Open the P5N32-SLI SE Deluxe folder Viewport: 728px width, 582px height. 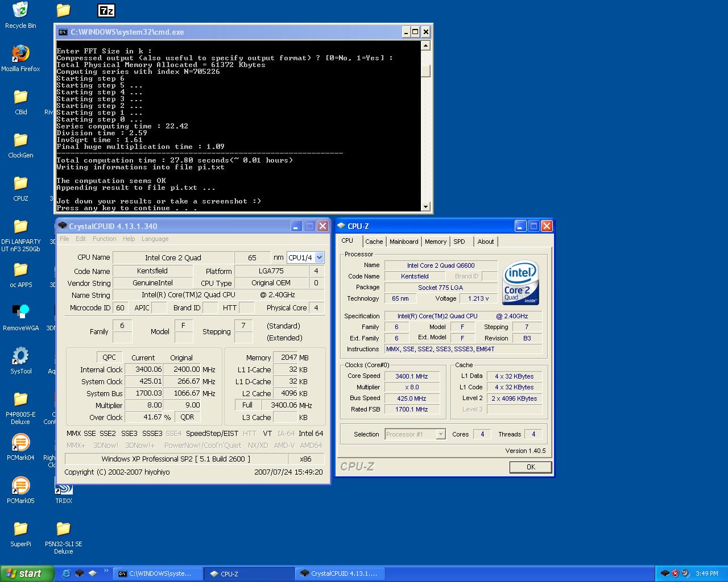[x=64, y=537]
